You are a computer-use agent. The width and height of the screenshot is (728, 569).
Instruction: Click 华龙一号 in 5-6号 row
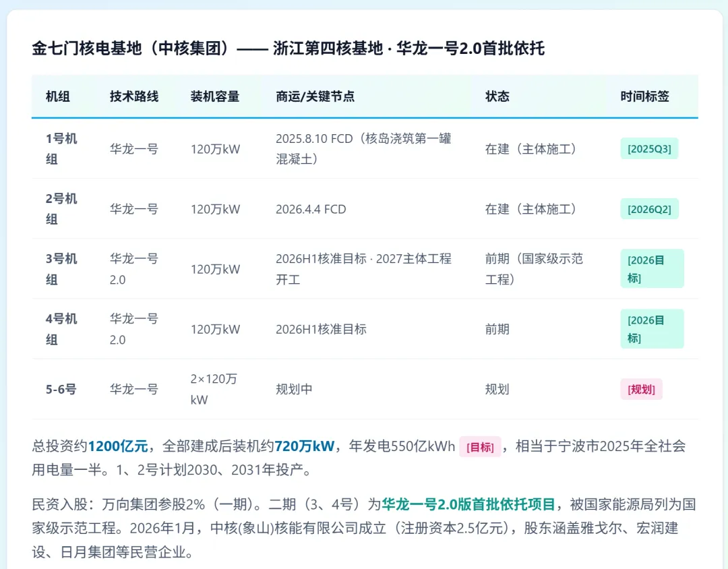(134, 389)
